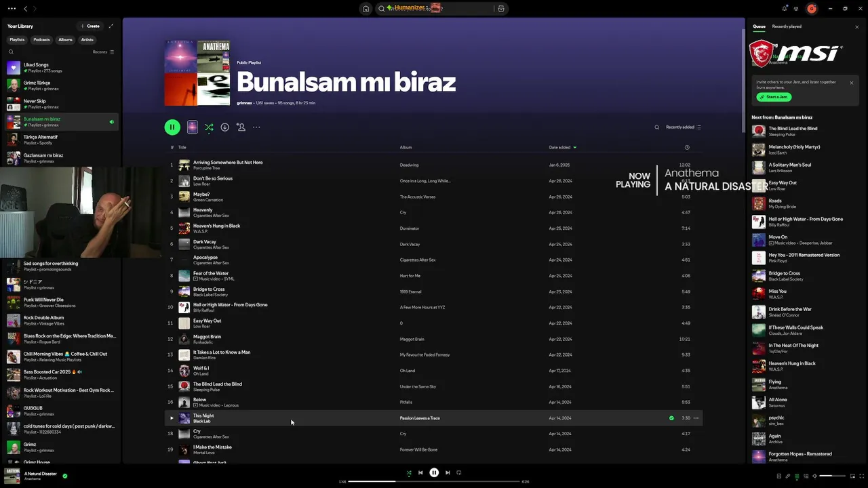
Task: Click the Start a Jam button
Action: (774, 97)
